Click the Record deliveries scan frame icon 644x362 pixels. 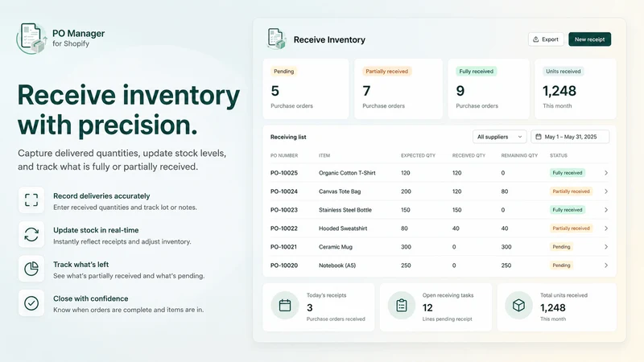(31, 200)
